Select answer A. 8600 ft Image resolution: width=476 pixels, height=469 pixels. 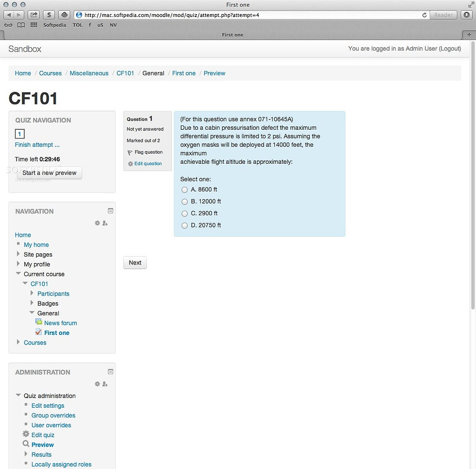click(184, 190)
